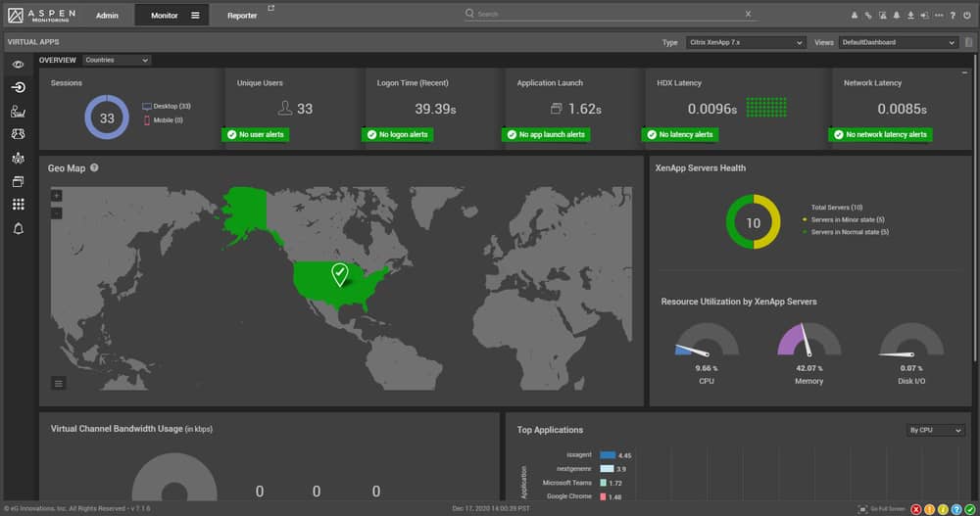Open the Admin tab

(x=107, y=15)
